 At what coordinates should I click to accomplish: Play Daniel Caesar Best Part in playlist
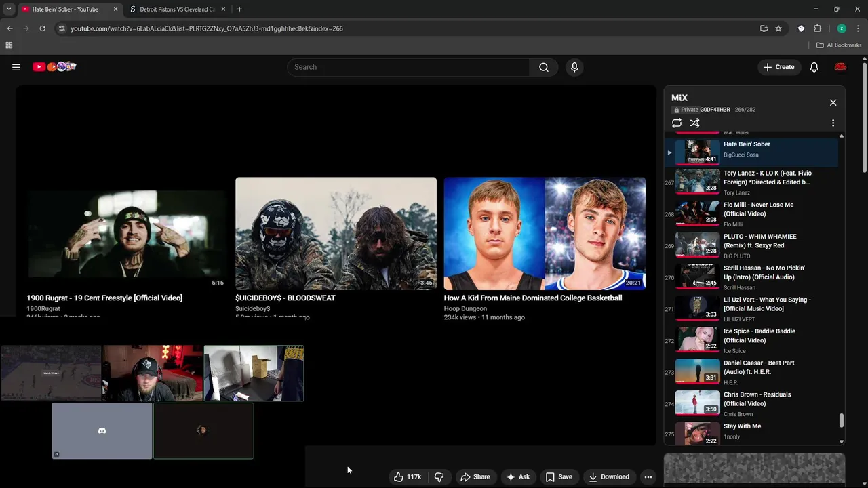pos(751,373)
